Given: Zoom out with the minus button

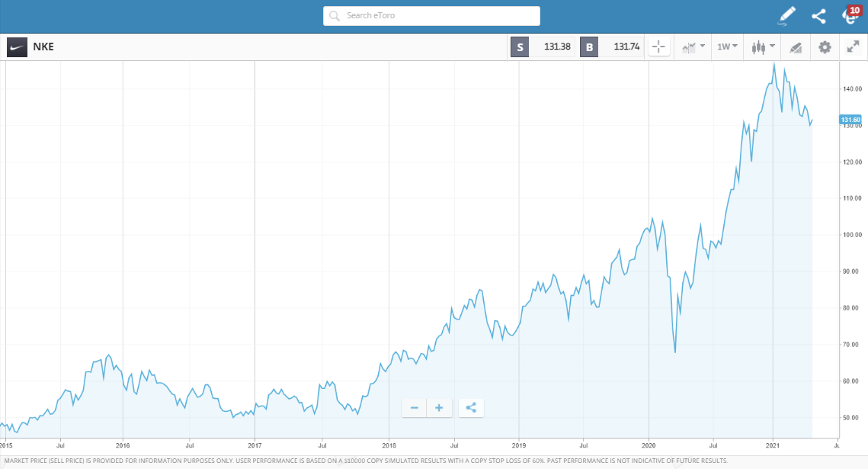Looking at the screenshot, I should (x=414, y=407).
